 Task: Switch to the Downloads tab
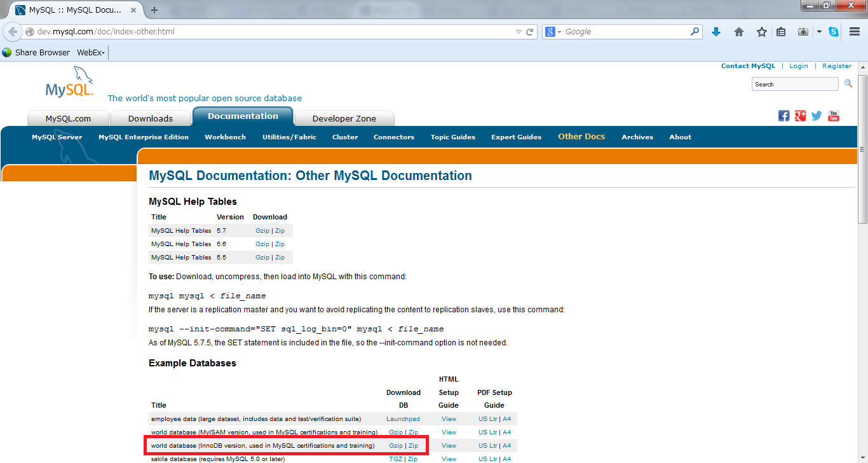(x=151, y=118)
